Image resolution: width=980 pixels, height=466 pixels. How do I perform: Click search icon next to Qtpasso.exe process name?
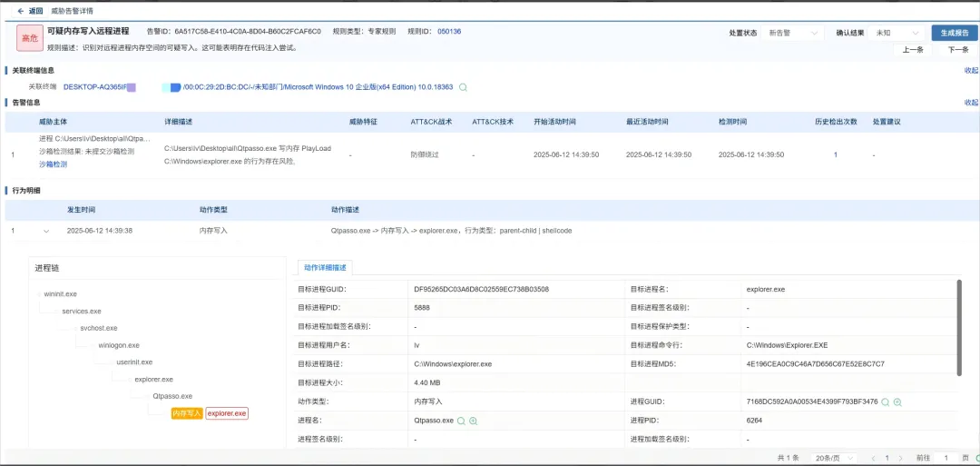(461, 421)
